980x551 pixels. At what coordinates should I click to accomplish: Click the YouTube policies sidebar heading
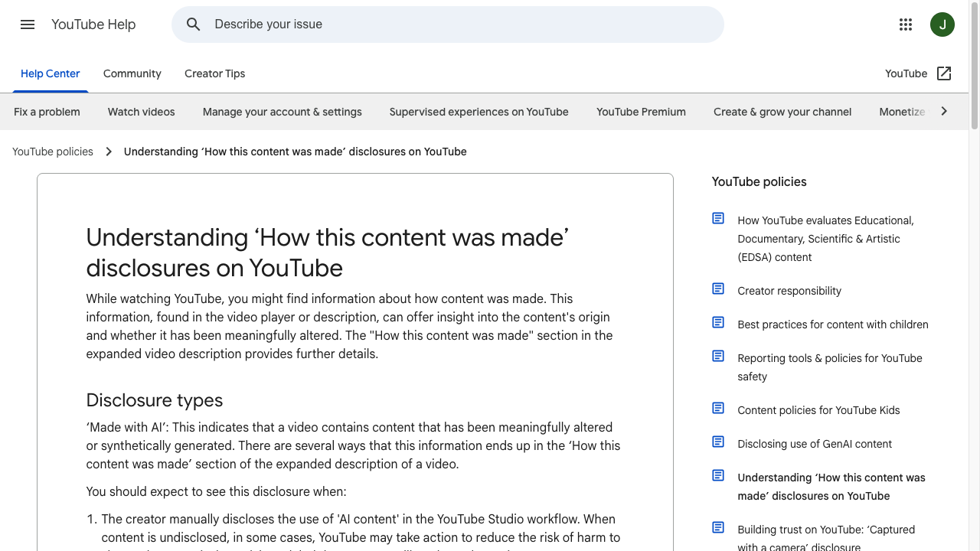[x=759, y=181]
